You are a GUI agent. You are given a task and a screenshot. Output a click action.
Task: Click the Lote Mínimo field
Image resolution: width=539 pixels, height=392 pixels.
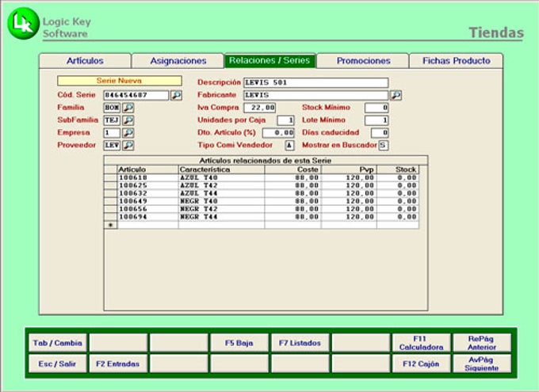click(x=377, y=120)
